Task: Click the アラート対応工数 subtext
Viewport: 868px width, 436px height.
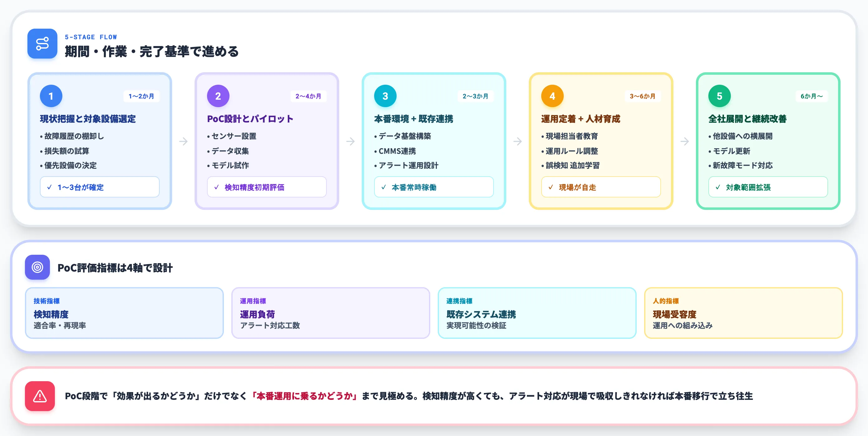Action: pos(270,325)
